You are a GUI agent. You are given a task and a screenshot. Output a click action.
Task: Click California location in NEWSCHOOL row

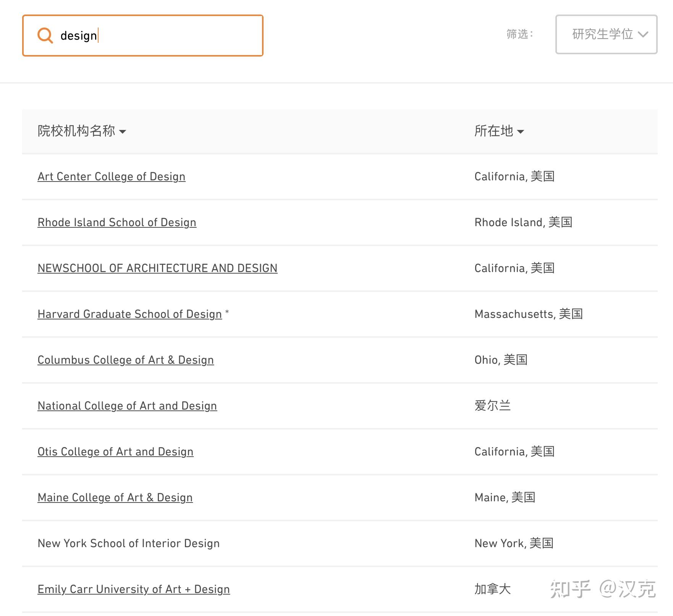tap(514, 268)
